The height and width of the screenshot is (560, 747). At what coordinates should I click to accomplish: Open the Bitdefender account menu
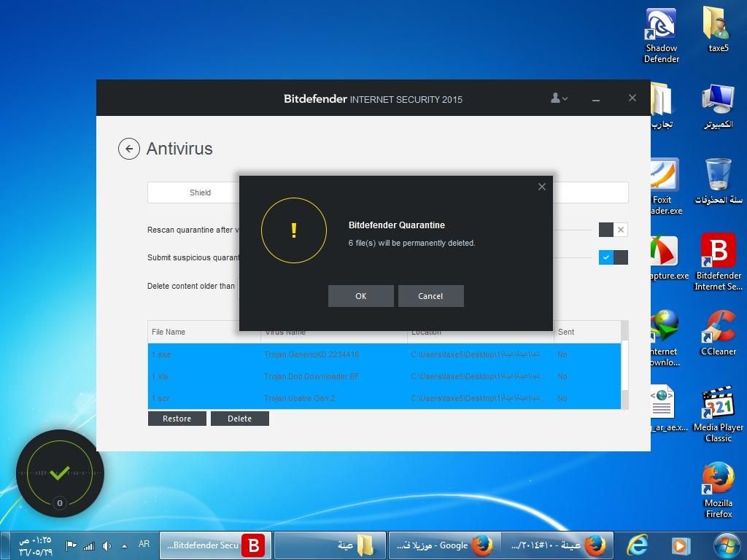pos(559,98)
